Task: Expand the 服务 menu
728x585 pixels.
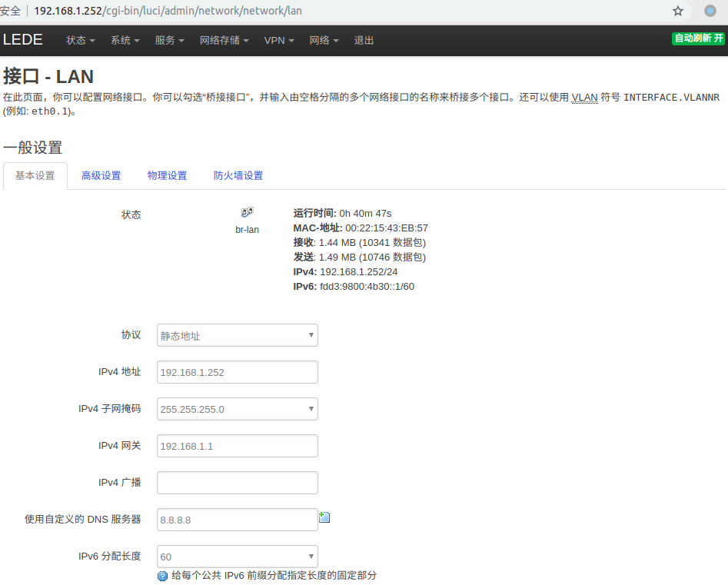Action: [169, 40]
